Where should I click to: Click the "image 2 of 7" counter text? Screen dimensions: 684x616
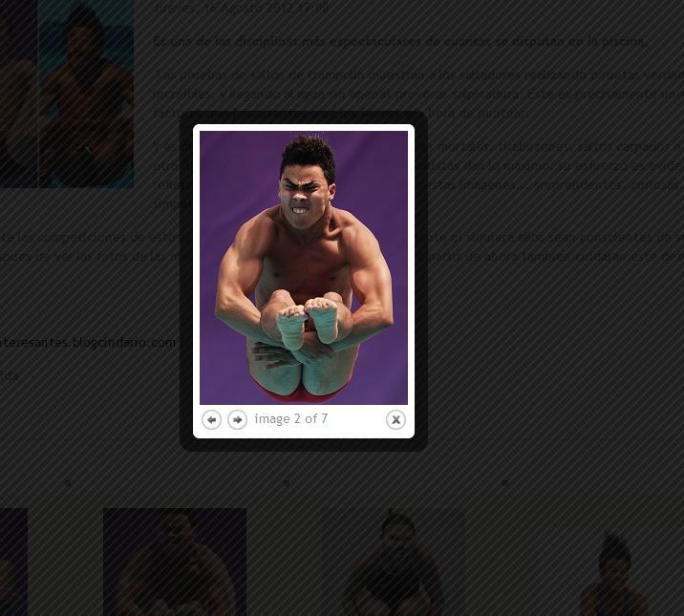pyautogui.click(x=291, y=419)
